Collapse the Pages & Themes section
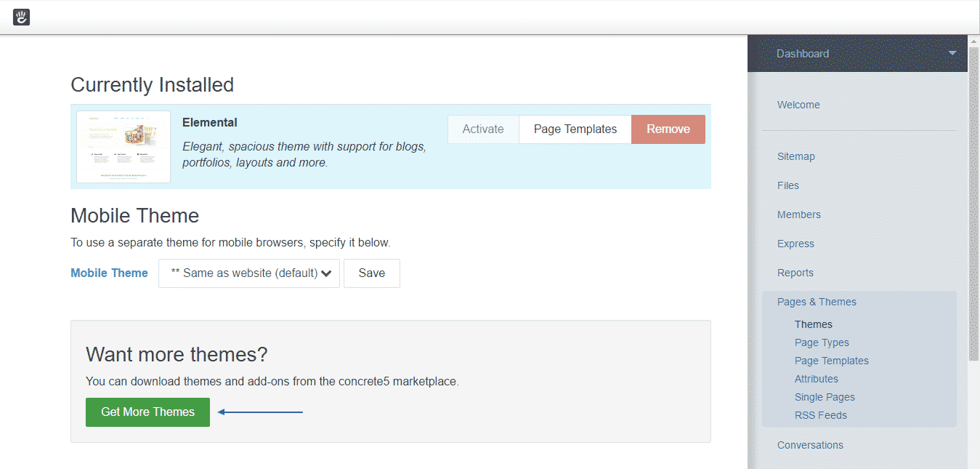 click(817, 302)
